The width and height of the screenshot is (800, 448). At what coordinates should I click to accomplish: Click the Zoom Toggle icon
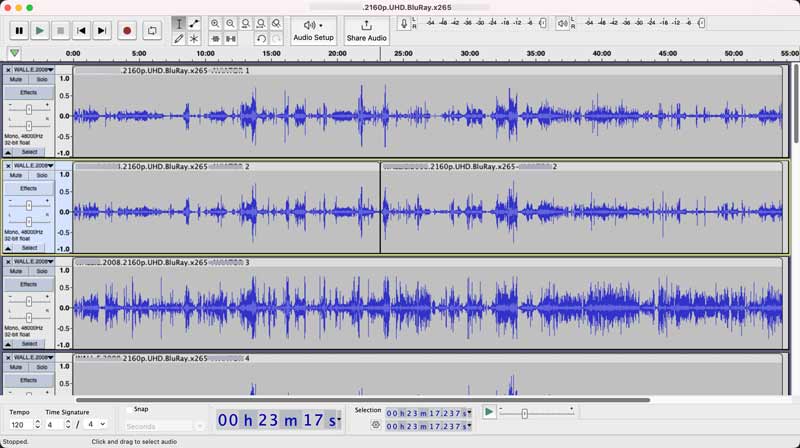tap(276, 23)
